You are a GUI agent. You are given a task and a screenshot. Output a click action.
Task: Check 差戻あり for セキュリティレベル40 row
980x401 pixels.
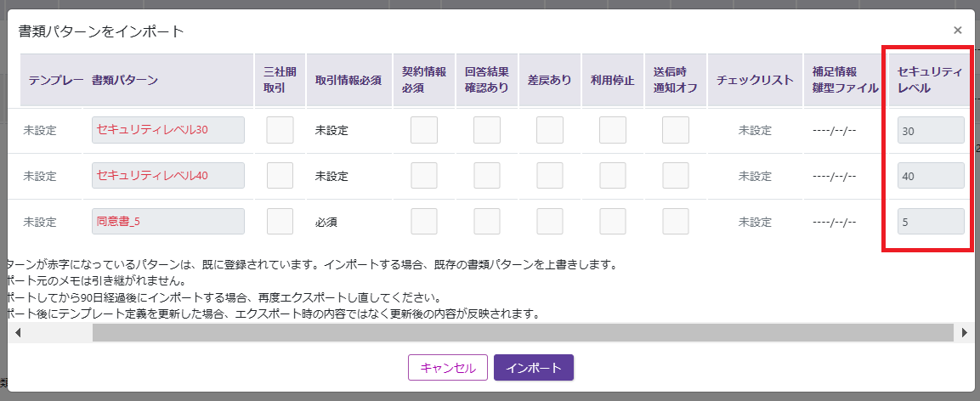[550, 176]
